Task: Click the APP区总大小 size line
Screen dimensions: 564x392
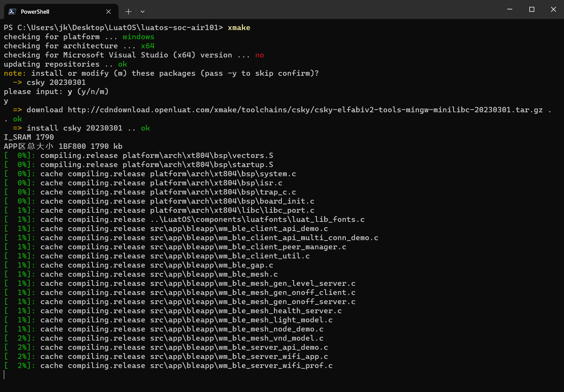Action: 63,146
